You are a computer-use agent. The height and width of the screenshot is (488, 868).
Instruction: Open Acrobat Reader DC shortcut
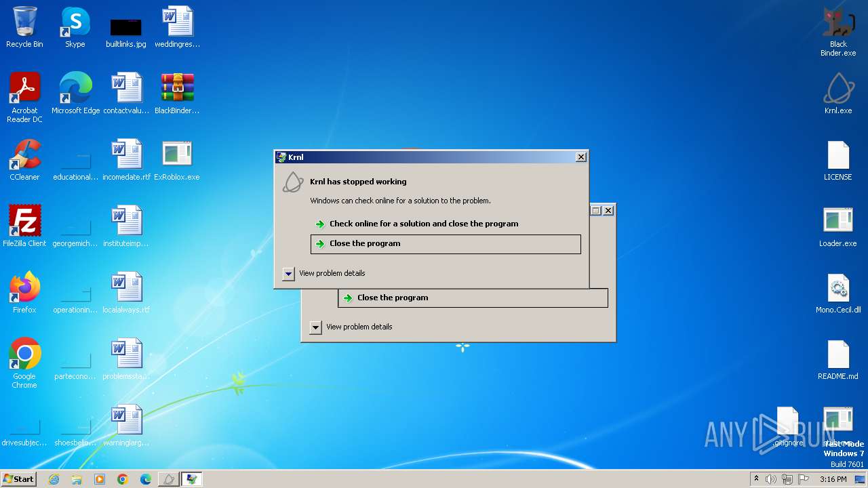(x=24, y=98)
